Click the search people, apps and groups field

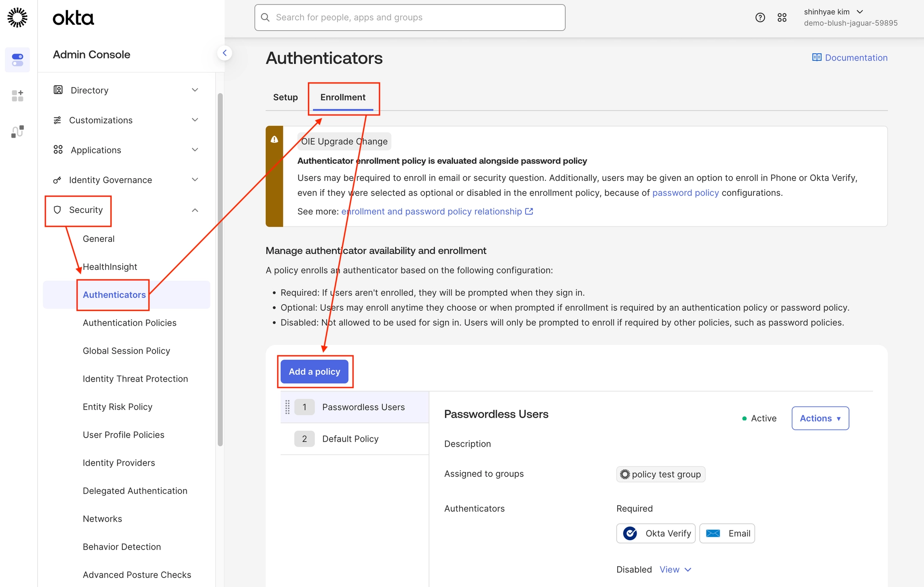click(x=410, y=18)
